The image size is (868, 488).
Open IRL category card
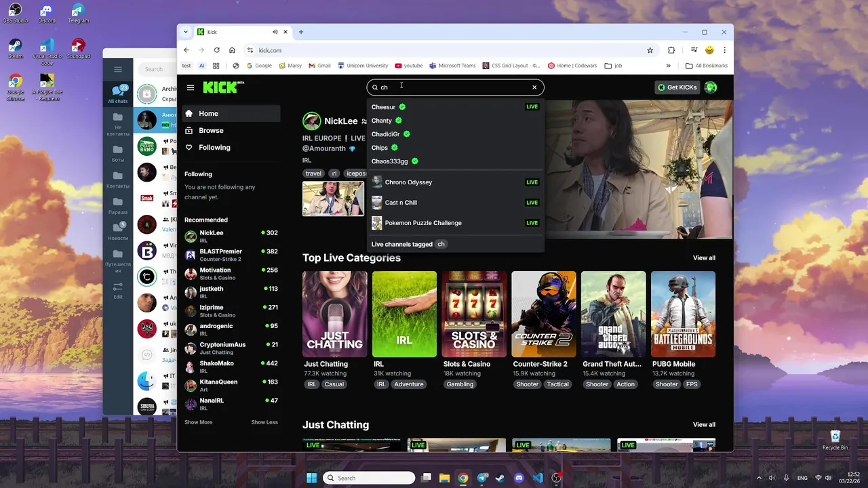click(x=404, y=314)
